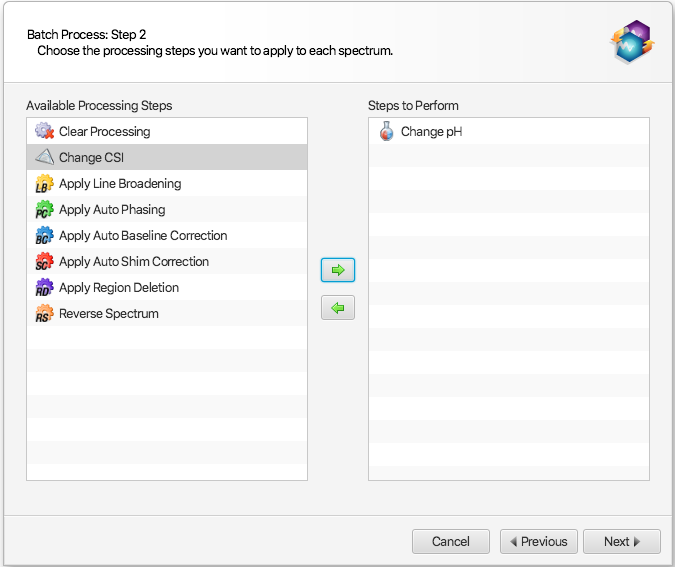Screen dimensions: 675x567
Task: Choose Reverse Spectrum from the list
Action: click(108, 314)
